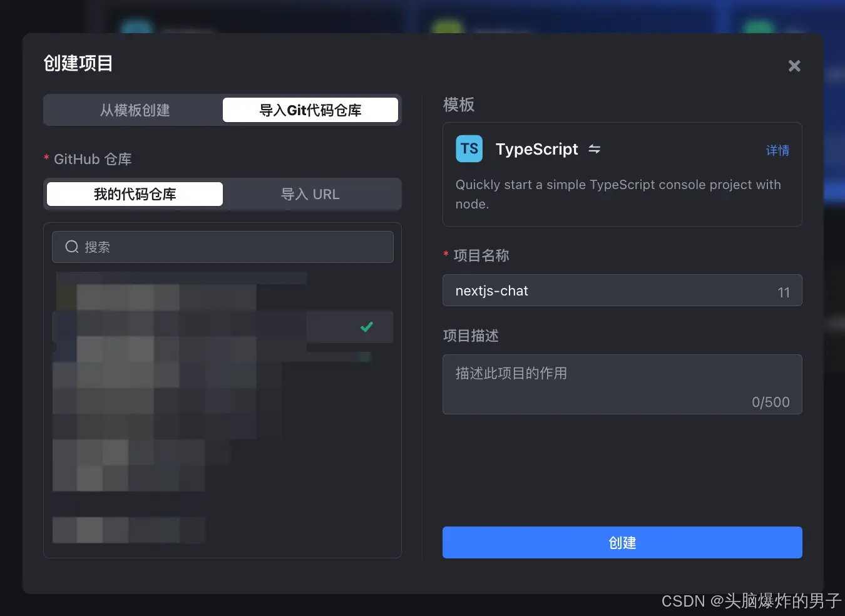This screenshot has height=616, width=845.
Task: Click the nextjs-chat project name field
Action: point(622,290)
